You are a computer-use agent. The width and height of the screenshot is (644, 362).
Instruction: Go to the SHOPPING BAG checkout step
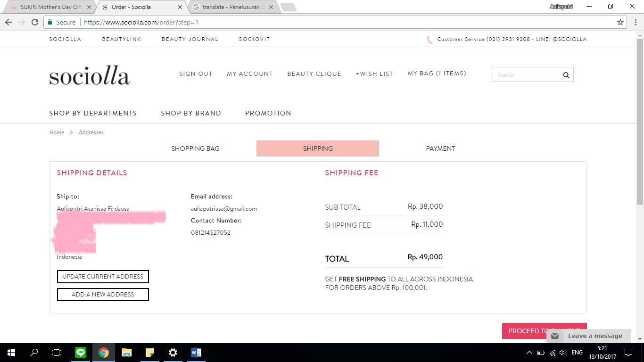point(195,148)
